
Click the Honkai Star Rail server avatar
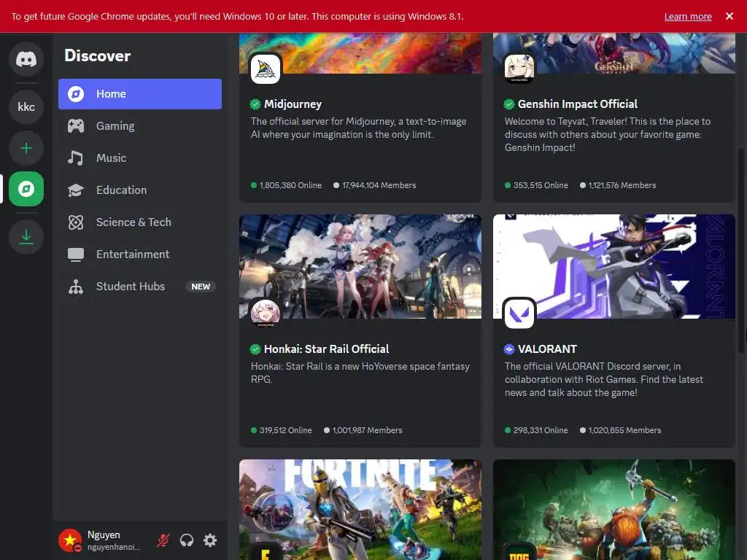coord(266,313)
